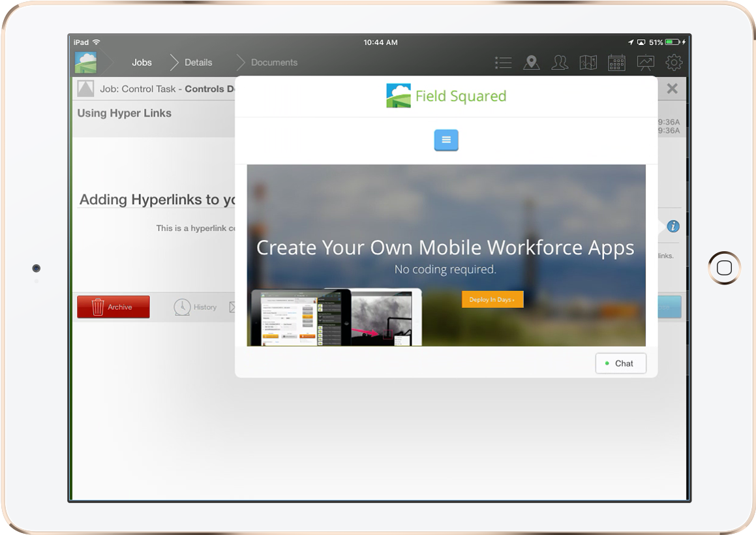Click the iPad home button
Image resolution: width=756 pixels, height=535 pixels.
click(724, 267)
